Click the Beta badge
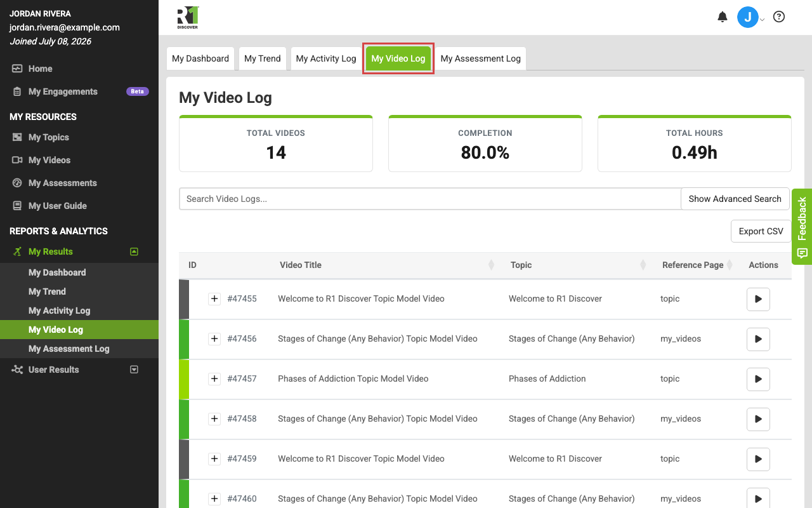This screenshot has width=812, height=508. tap(138, 91)
